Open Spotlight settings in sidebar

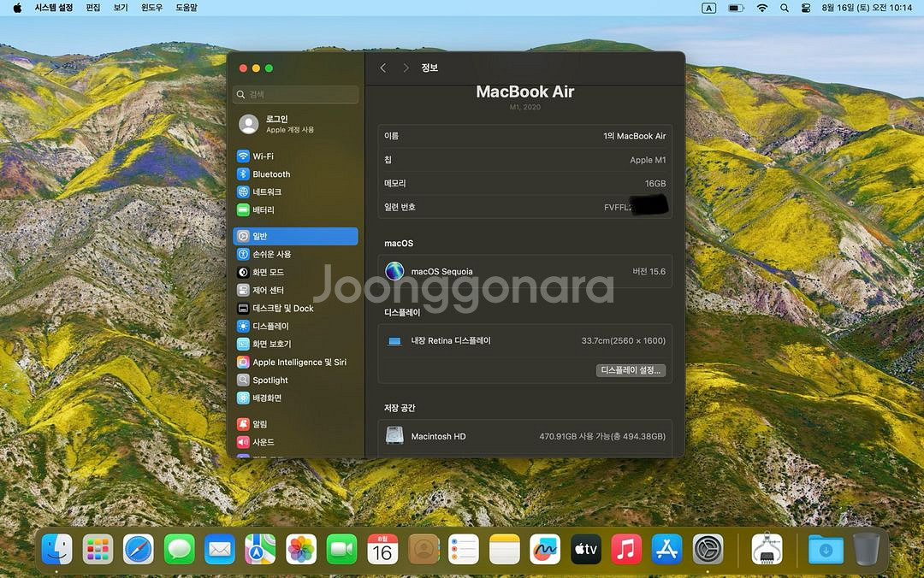(295, 380)
